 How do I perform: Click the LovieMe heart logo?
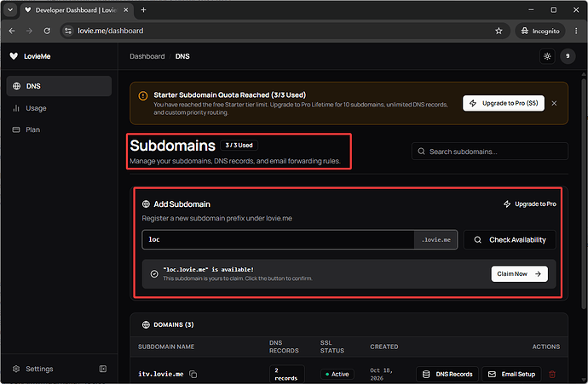(14, 56)
